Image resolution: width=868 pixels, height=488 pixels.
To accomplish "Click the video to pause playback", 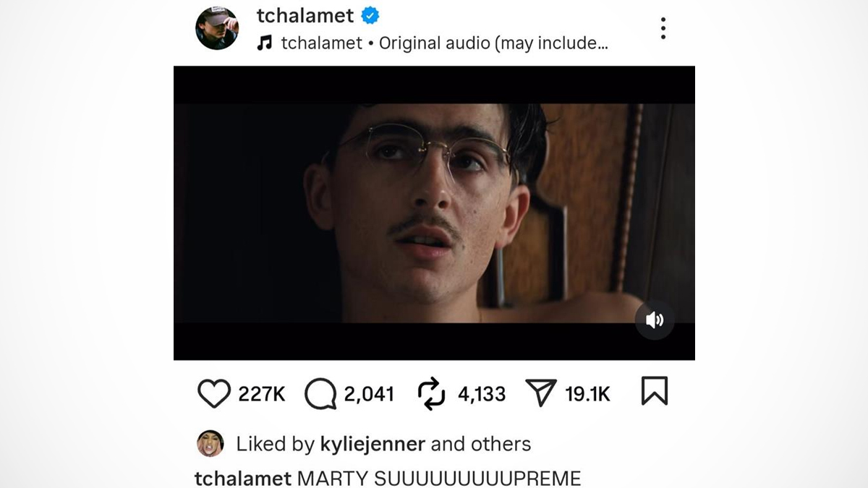I will click(434, 213).
